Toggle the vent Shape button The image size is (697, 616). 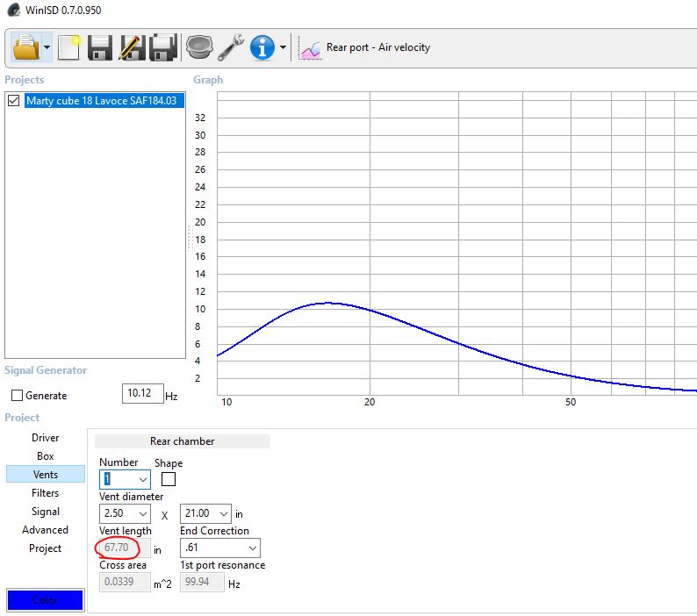169,479
